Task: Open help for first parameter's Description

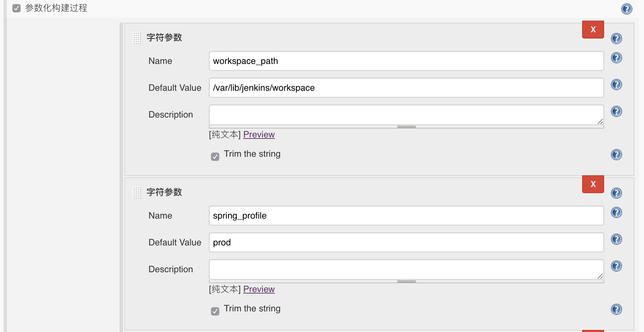Action: click(616, 111)
